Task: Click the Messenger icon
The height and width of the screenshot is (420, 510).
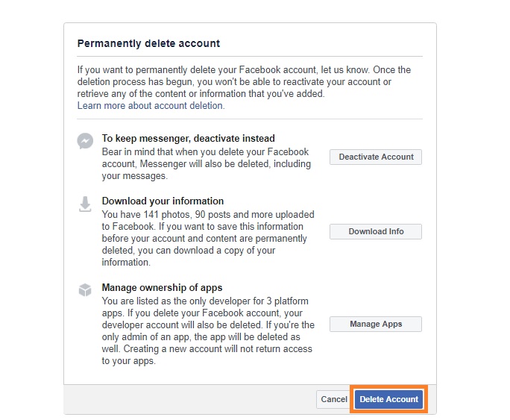Action: (85, 141)
